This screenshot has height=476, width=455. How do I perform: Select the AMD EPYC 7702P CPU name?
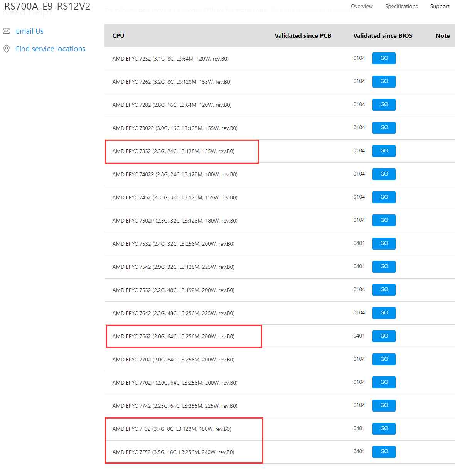[175, 383]
